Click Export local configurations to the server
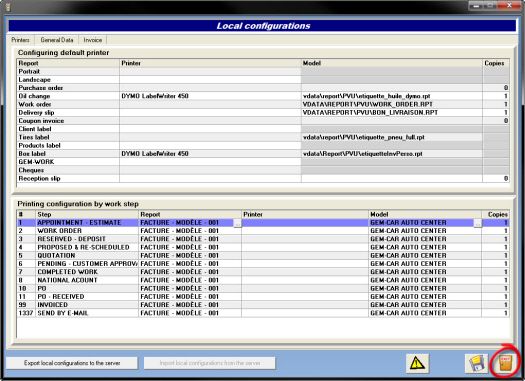This screenshot has width=525, height=381. (72, 363)
